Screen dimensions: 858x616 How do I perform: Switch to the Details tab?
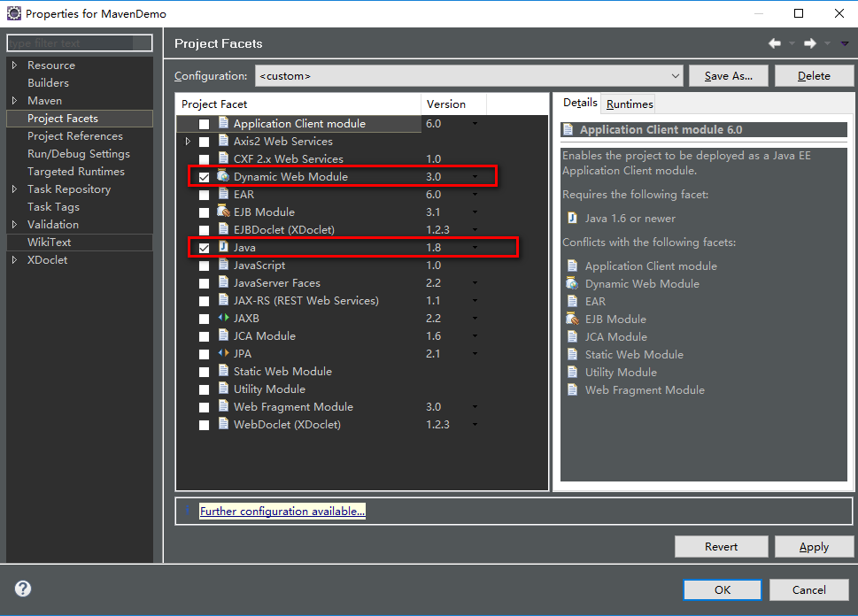(x=580, y=103)
